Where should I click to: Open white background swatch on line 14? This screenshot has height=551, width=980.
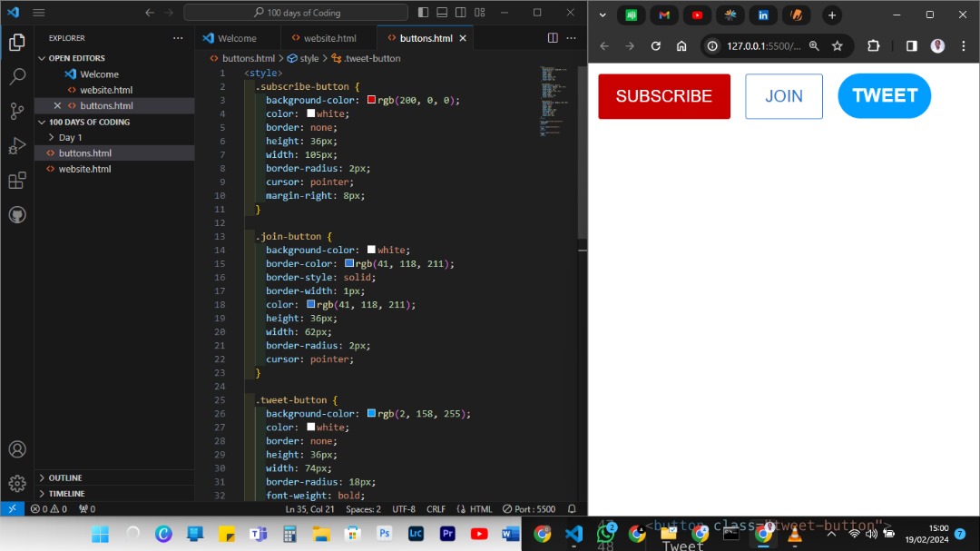[371, 250]
